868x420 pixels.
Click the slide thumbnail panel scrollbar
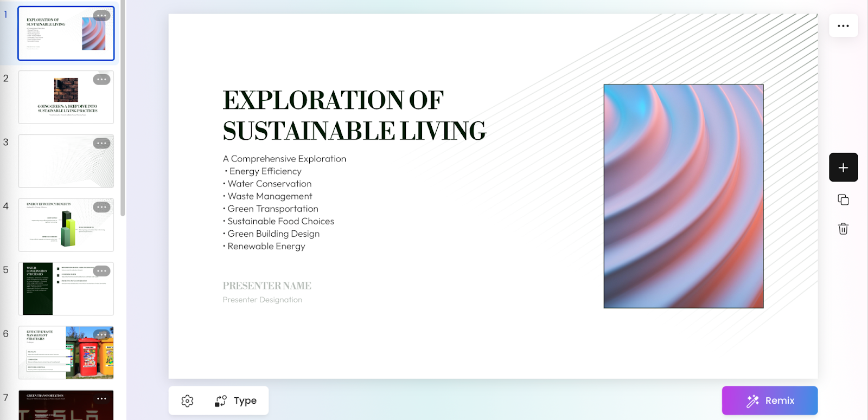click(x=123, y=108)
